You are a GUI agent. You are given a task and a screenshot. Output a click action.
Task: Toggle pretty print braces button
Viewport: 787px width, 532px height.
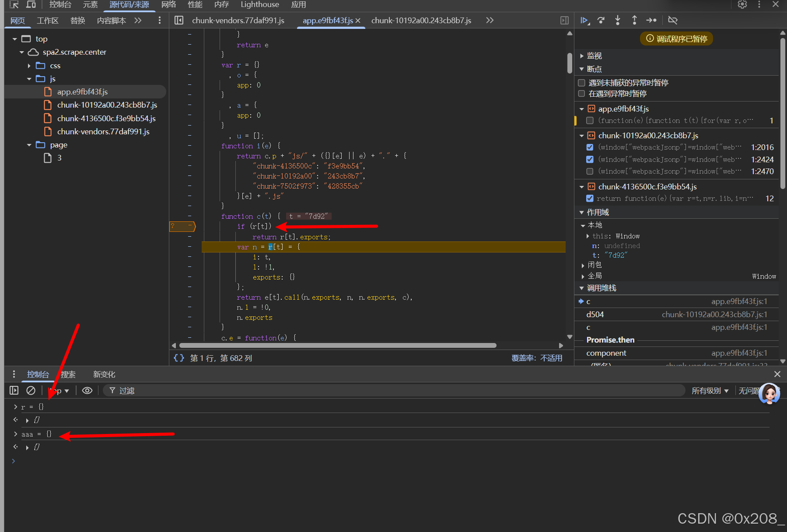point(179,358)
